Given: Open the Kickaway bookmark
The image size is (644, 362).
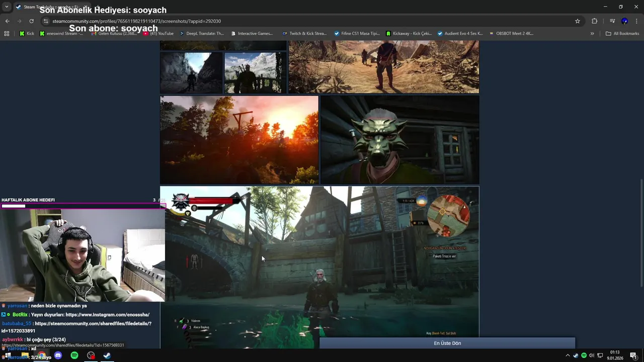Looking at the screenshot, I should (409, 34).
